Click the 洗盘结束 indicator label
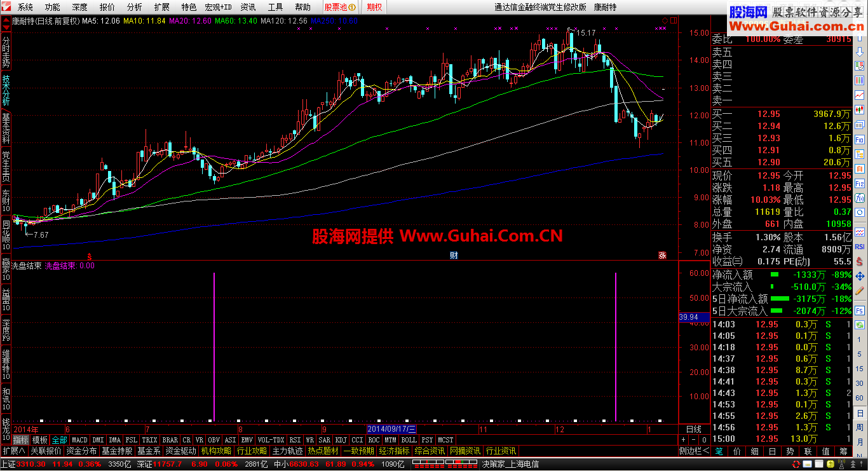 pos(27,266)
